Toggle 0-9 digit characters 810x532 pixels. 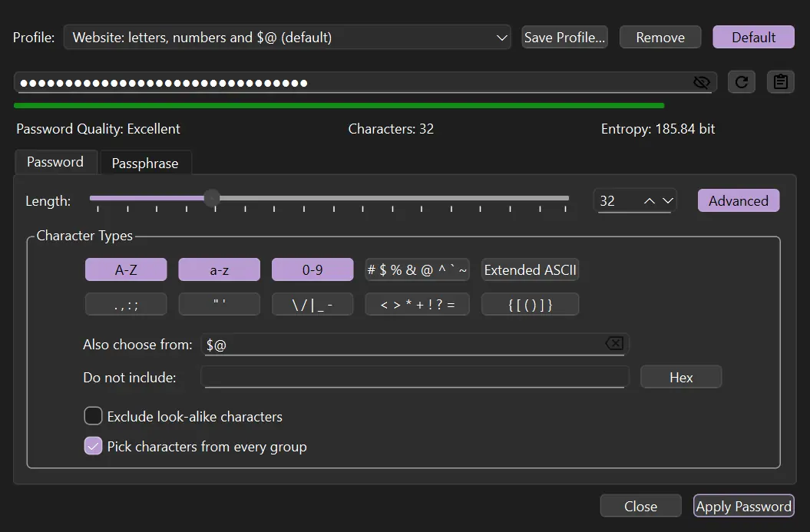pyautogui.click(x=312, y=269)
